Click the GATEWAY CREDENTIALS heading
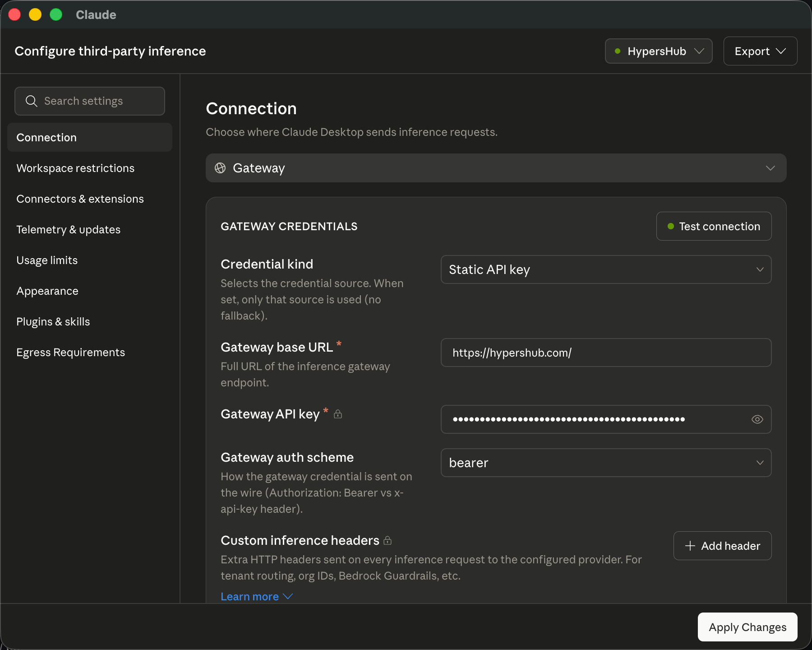Image resolution: width=812 pixels, height=650 pixels. (x=289, y=226)
